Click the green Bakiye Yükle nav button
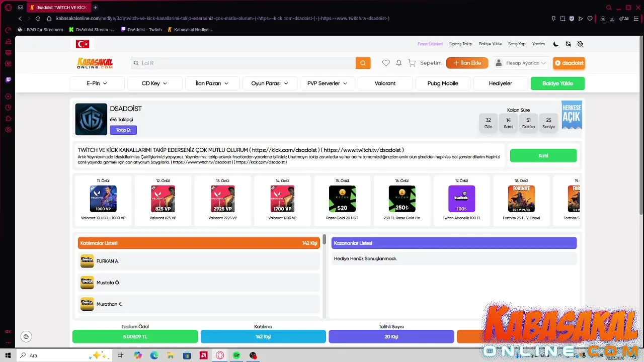The width and height of the screenshot is (644, 362). [x=557, y=83]
